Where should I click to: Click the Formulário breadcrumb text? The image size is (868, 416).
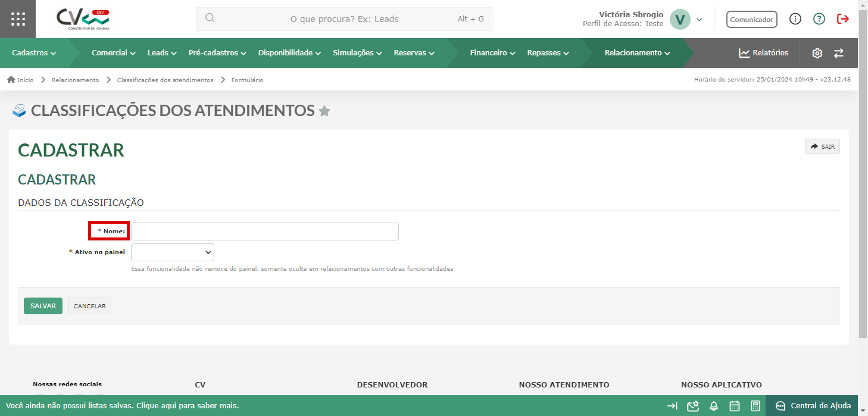pyautogui.click(x=247, y=80)
